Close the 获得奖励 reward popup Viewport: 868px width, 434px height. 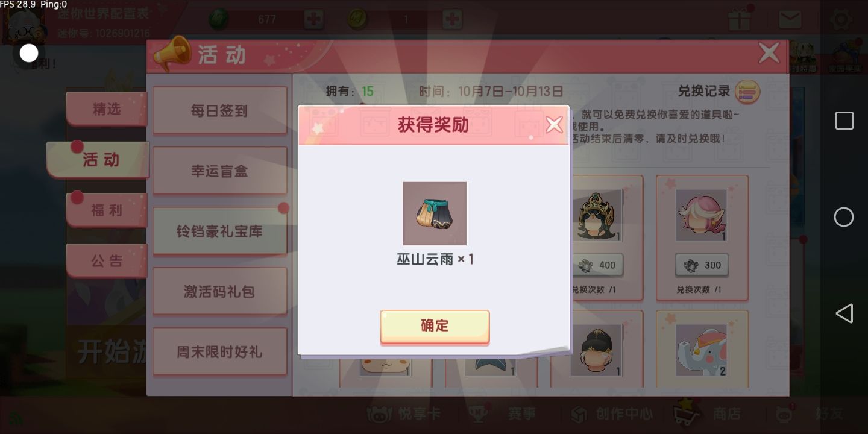(553, 125)
